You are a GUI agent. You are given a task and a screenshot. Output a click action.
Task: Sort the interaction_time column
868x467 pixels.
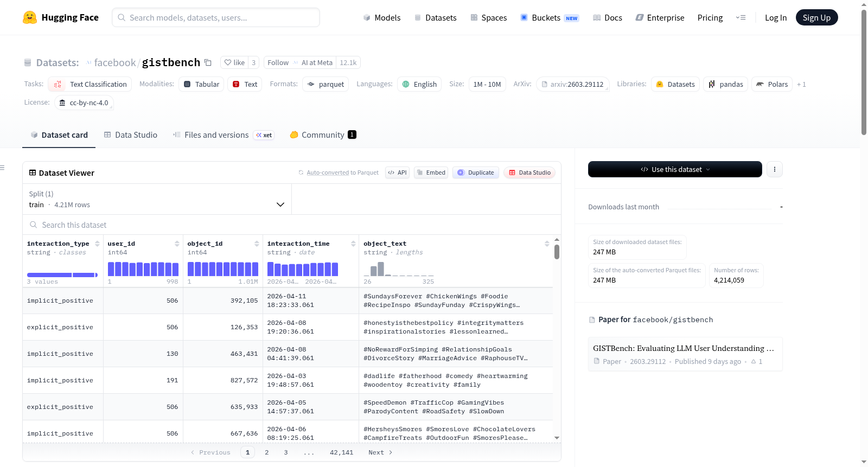coord(353,244)
